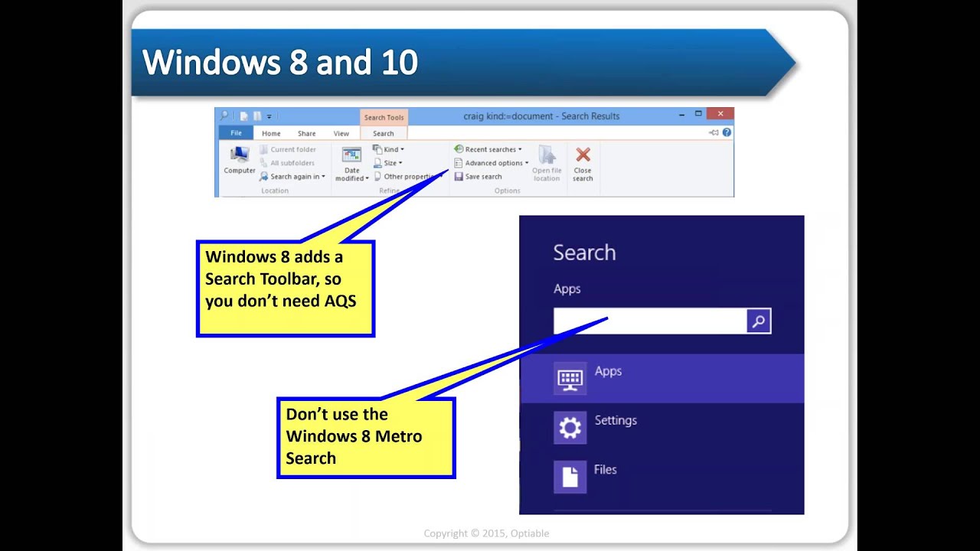This screenshot has width=980, height=551.
Task: Select the highlighted Apps category with keyboard icon
Action: [x=661, y=379]
